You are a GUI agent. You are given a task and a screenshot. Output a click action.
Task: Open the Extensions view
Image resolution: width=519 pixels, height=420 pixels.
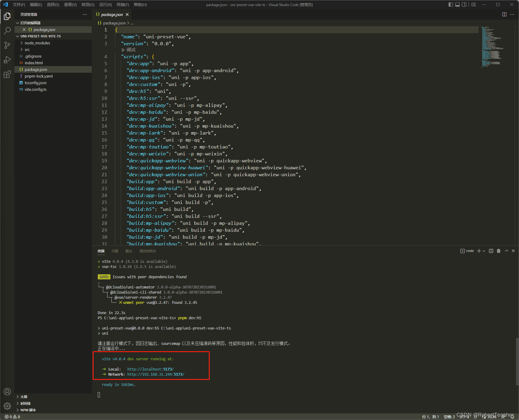point(7,74)
